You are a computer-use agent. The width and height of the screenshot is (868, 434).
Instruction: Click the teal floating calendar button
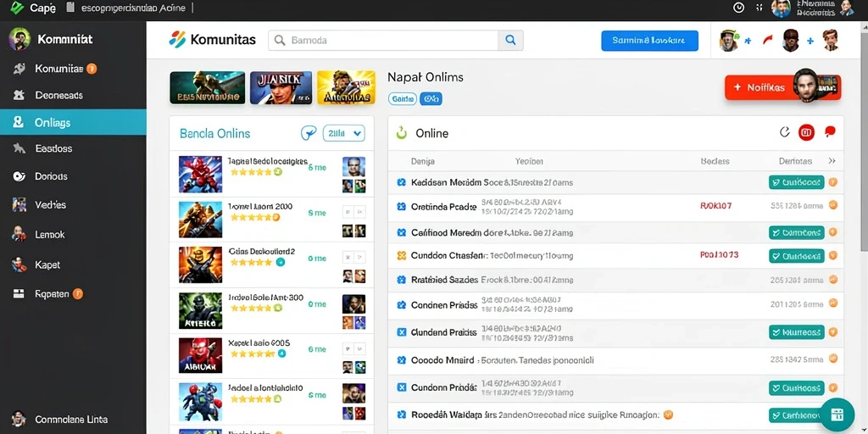(x=837, y=415)
